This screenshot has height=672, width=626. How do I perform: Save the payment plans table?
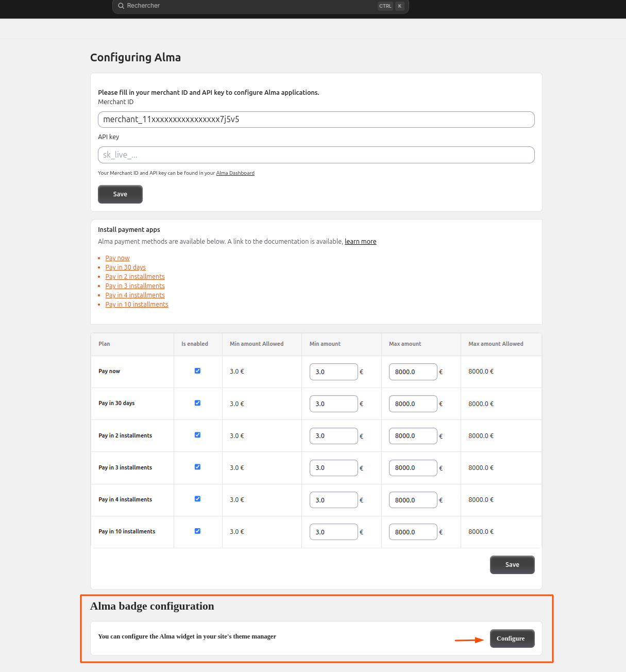pyautogui.click(x=512, y=565)
